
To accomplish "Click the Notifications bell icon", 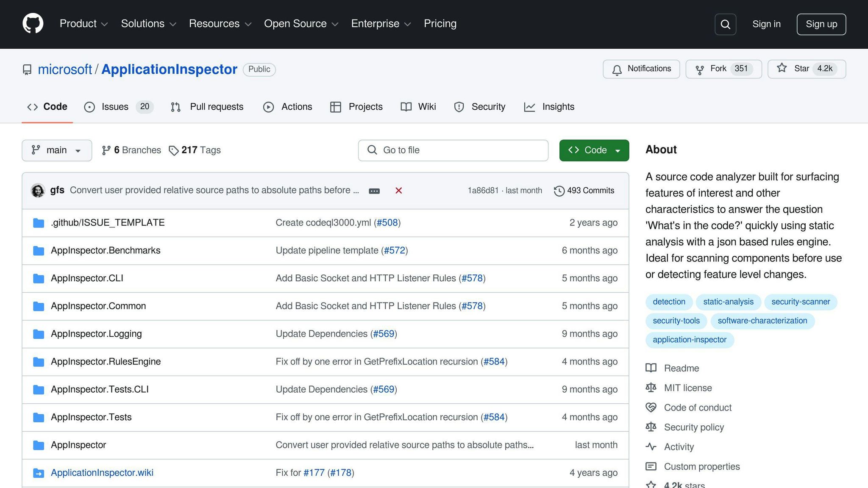I will (617, 69).
